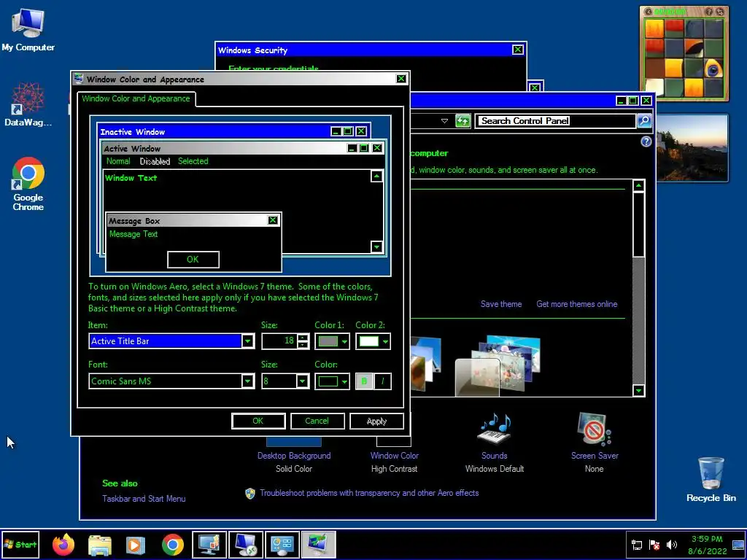Image resolution: width=747 pixels, height=560 pixels.
Task: Toggle the Bold font button
Action: [x=365, y=381]
